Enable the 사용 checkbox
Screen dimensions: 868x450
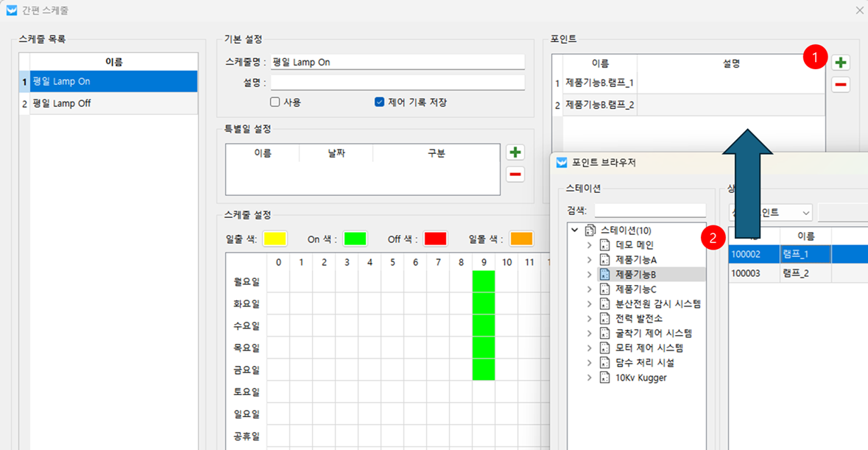pyautogui.click(x=275, y=102)
